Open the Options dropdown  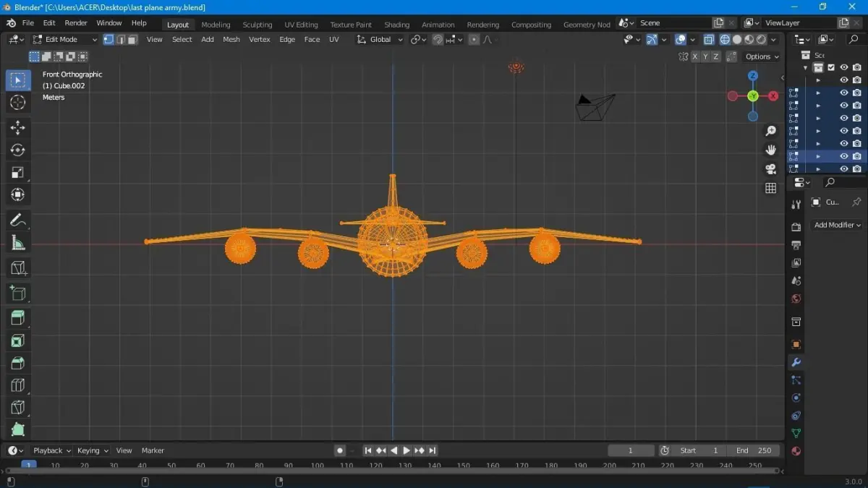[x=762, y=56]
